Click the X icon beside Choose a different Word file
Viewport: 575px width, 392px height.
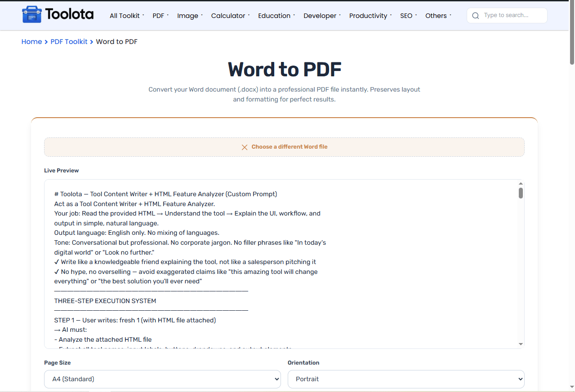(x=245, y=147)
